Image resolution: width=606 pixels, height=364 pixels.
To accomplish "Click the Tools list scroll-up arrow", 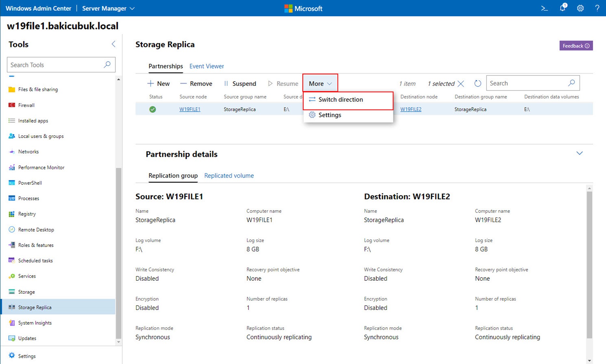I will 119,79.
